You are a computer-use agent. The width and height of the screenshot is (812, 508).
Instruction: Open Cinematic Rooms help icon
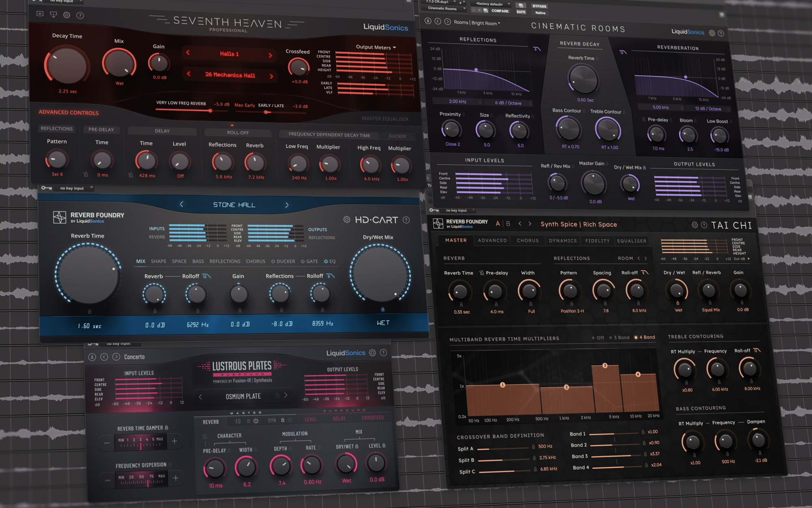click(x=721, y=33)
